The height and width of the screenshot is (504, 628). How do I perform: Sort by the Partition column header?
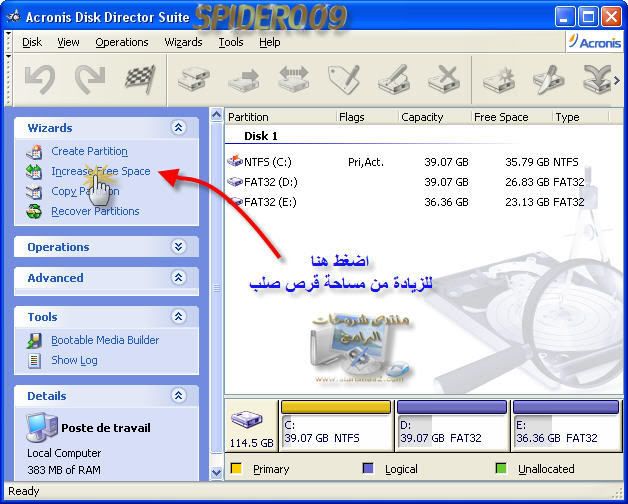pos(280,117)
